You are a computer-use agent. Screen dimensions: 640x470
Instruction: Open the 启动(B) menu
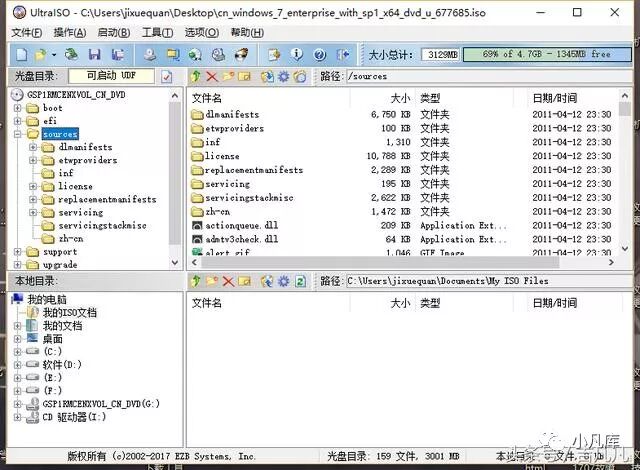114,33
